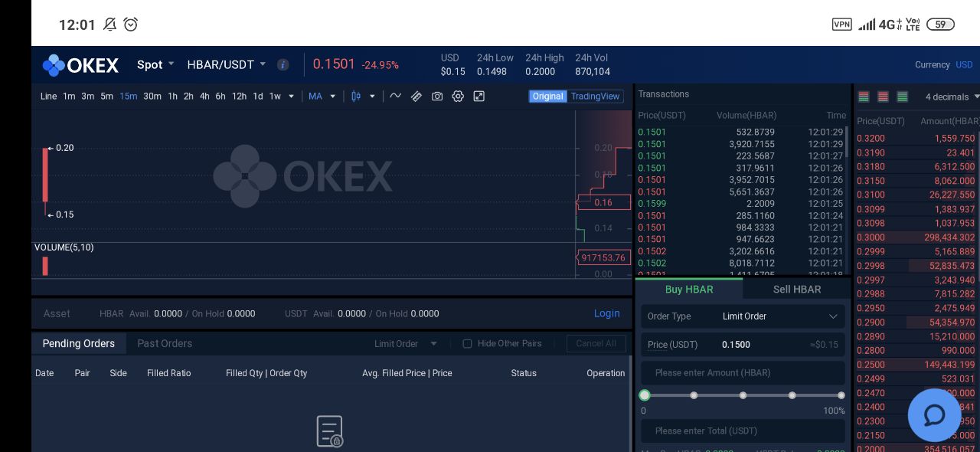Tap the battery level indicator
This screenshot has height=452, width=980.
point(940,25)
